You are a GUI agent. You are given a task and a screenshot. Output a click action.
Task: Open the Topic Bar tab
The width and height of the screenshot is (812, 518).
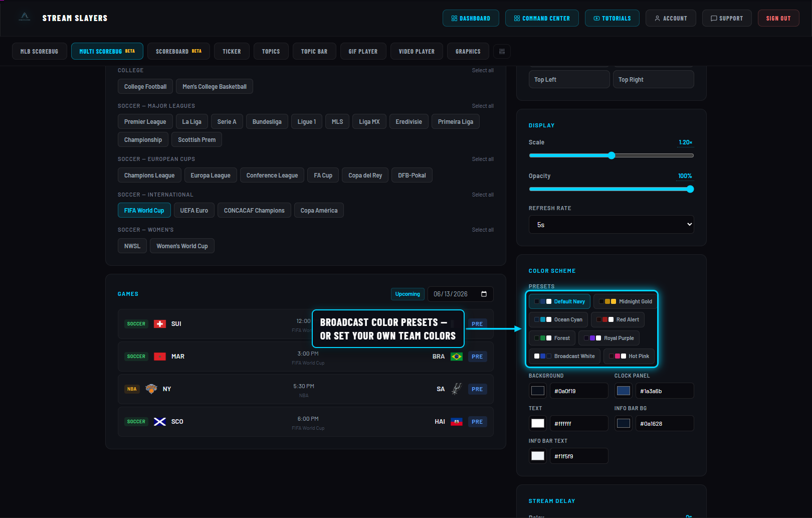[314, 51]
